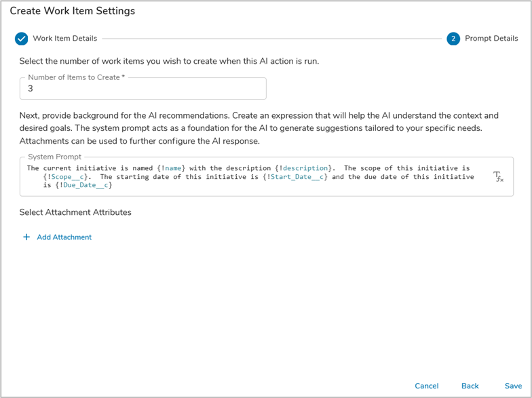This screenshot has height=398, width=532.
Task: Click the Number of Items to Create field
Action: 142,89
